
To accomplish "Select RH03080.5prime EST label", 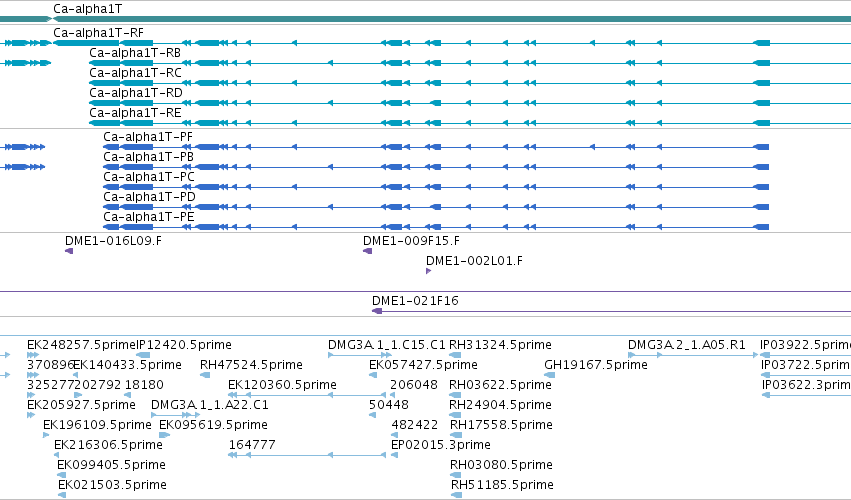I will (x=501, y=466).
